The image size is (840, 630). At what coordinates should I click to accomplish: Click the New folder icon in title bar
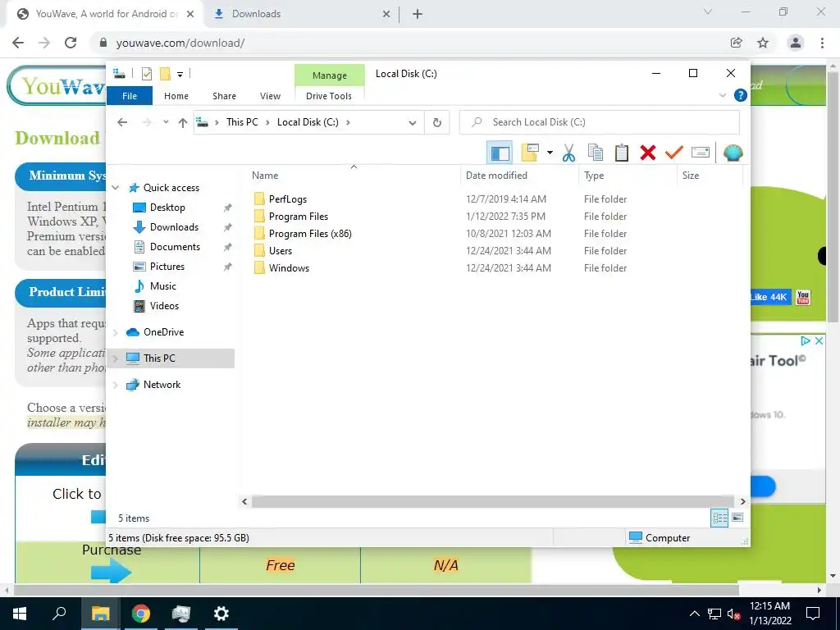165,74
